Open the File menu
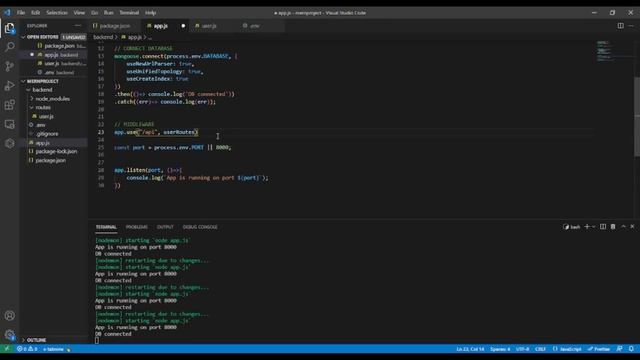 tap(21, 13)
